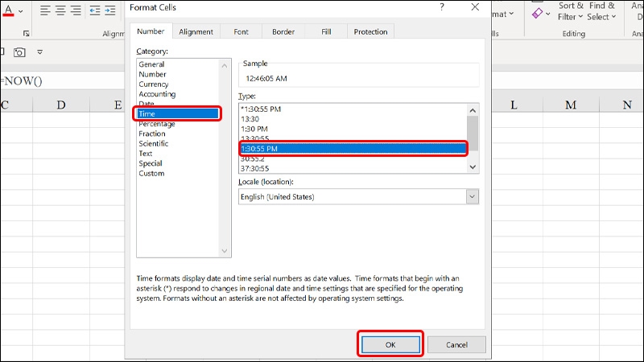Switch to the Alignment tab
This screenshot has width=644, height=362.
click(x=196, y=31)
